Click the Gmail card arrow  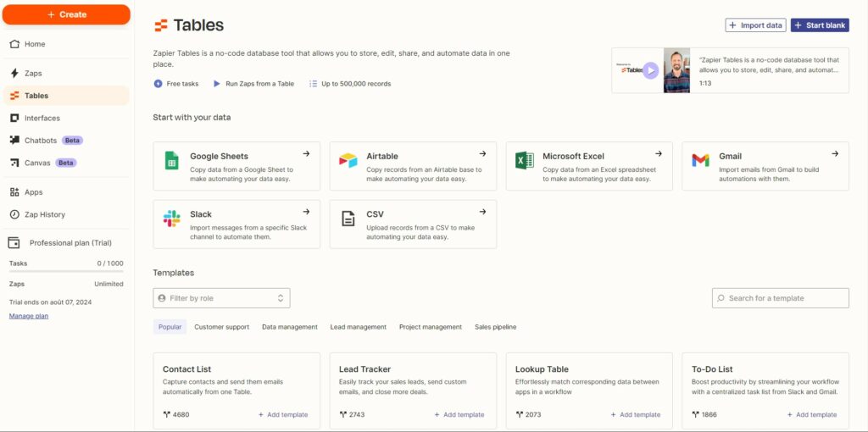point(835,154)
